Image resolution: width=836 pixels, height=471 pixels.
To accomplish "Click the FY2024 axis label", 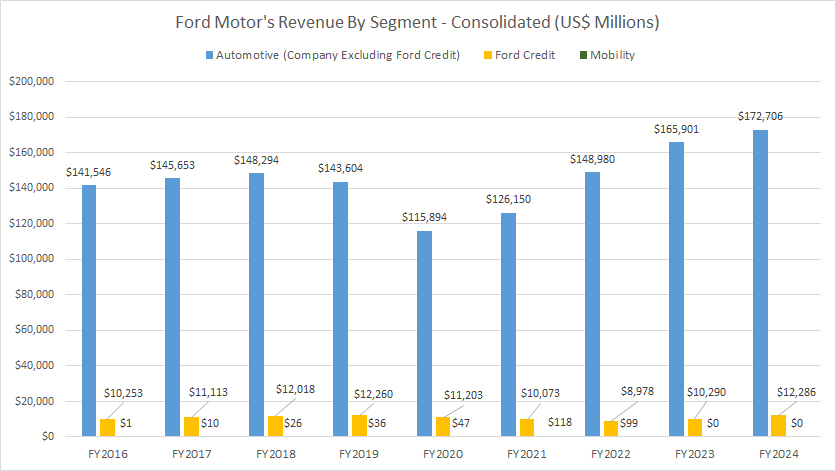I will pyautogui.click(x=779, y=454).
